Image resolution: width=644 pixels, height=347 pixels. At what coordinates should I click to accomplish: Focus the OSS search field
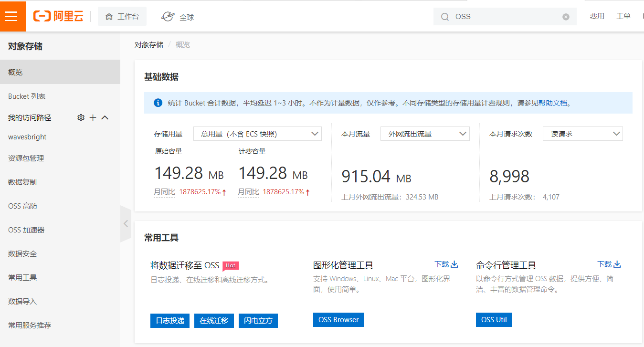pos(505,17)
